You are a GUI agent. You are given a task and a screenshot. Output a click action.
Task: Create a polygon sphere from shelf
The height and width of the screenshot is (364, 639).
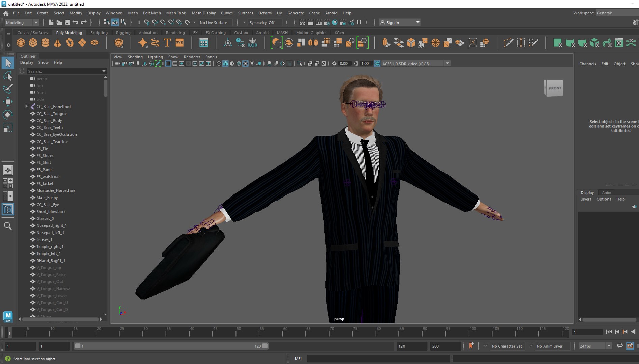click(21, 43)
